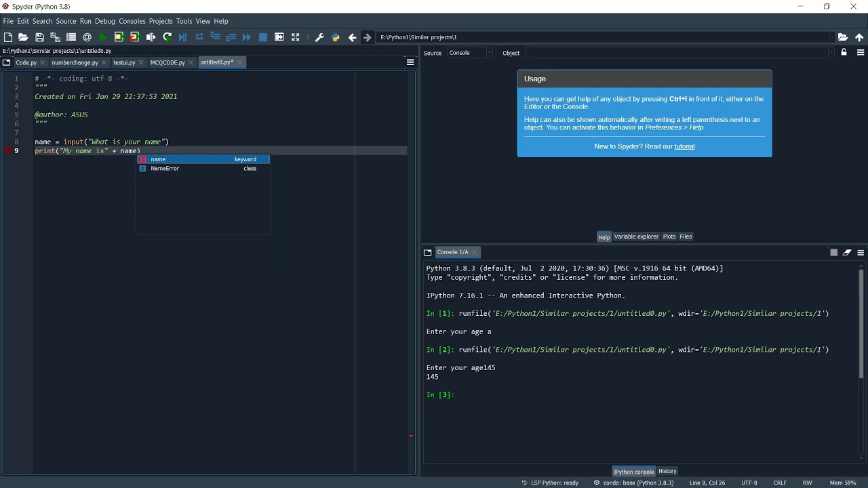Switch to Plots pane
868x488 pixels.
(x=669, y=237)
